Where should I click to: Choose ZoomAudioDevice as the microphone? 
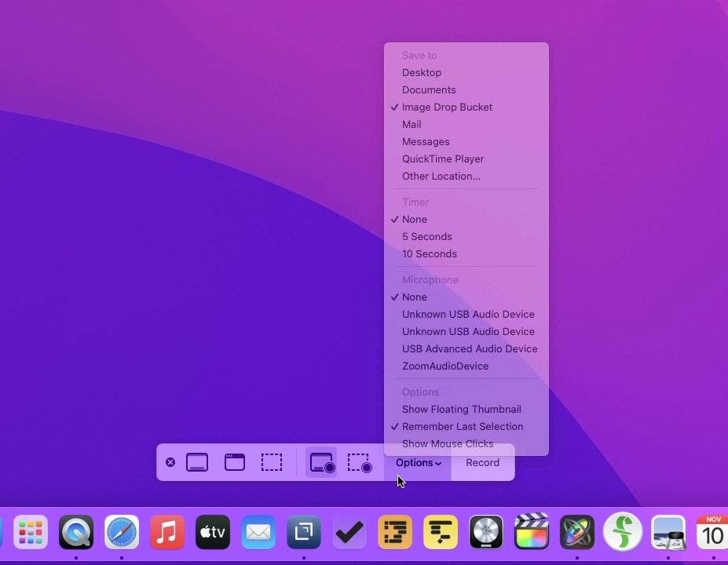click(x=445, y=366)
